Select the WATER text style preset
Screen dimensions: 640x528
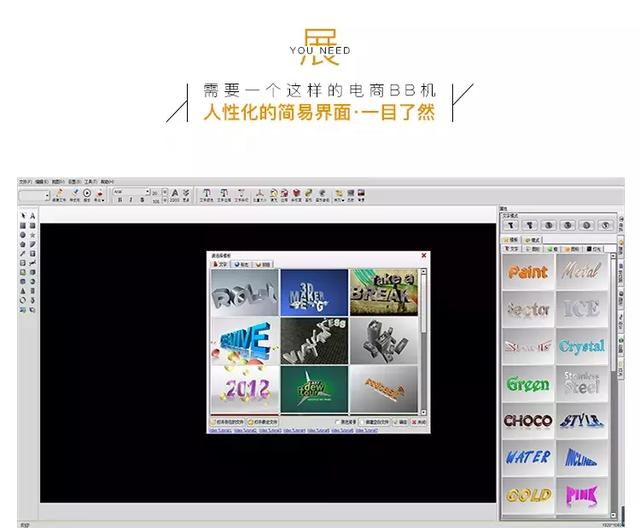click(x=528, y=457)
